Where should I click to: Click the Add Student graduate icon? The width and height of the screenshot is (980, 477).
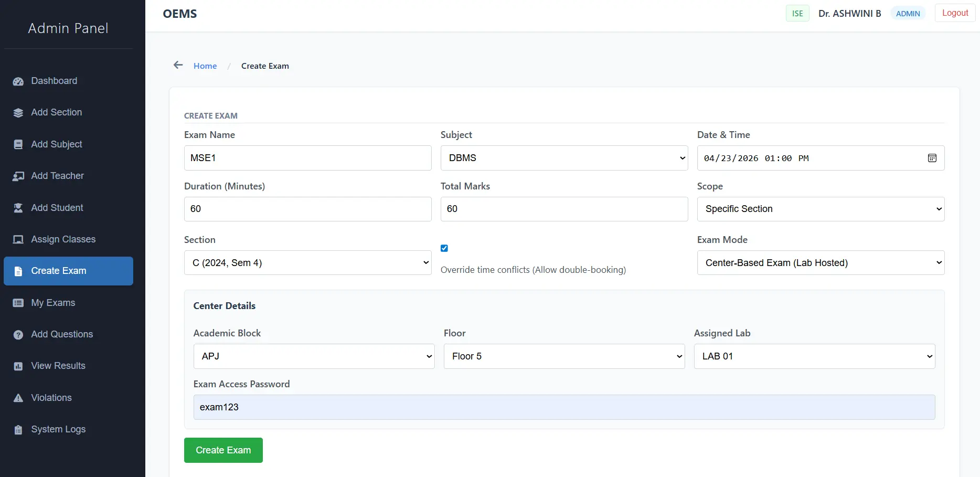pyautogui.click(x=18, y=208)
